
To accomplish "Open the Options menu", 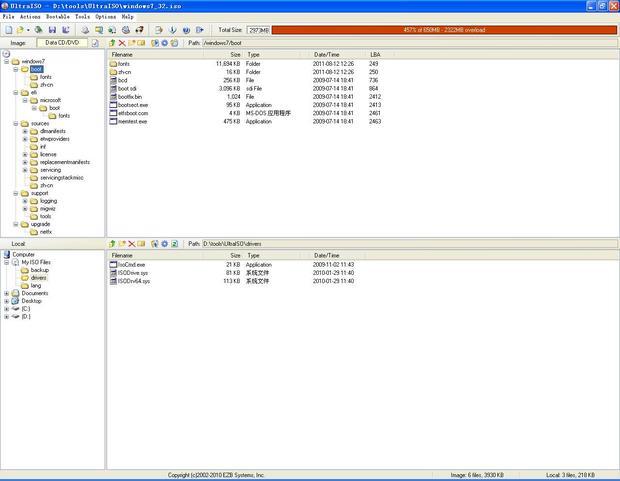I will (106, 17).
